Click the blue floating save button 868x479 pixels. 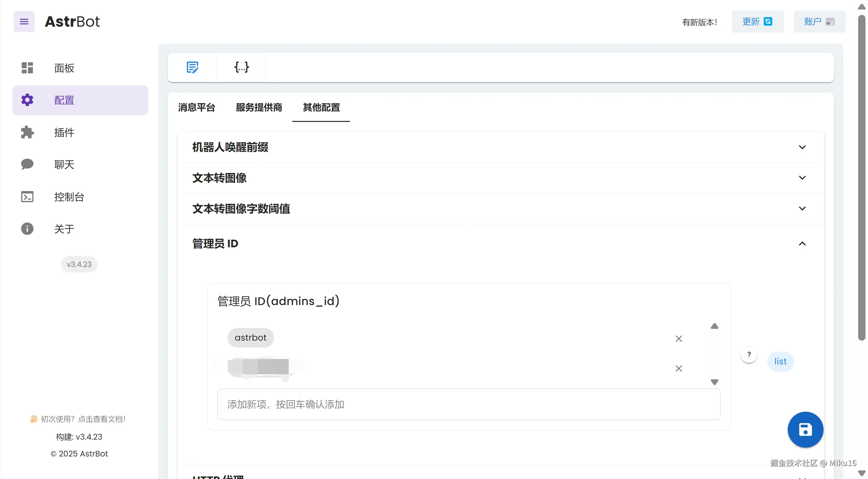805,429
